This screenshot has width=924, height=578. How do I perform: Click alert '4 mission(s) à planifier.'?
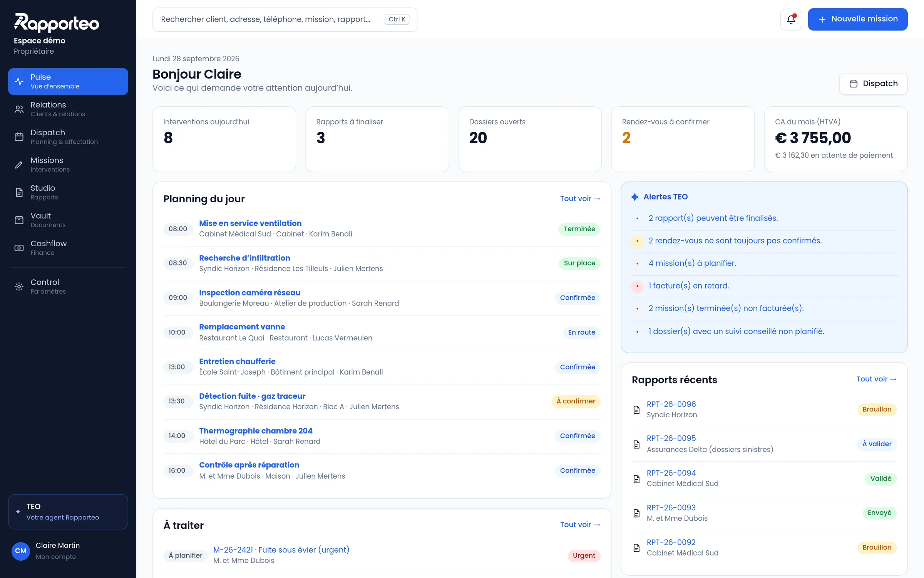pos(692,263)
